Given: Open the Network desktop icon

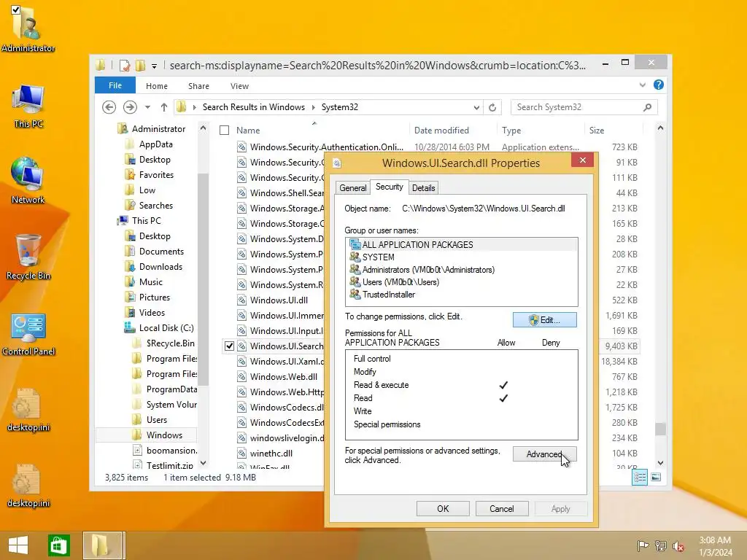Looking at the screenshot, I should pos(28,181).
